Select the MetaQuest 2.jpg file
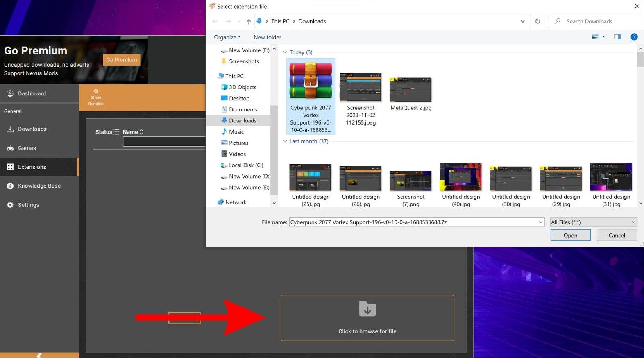The image size is (644, 358). click(411, 94)
